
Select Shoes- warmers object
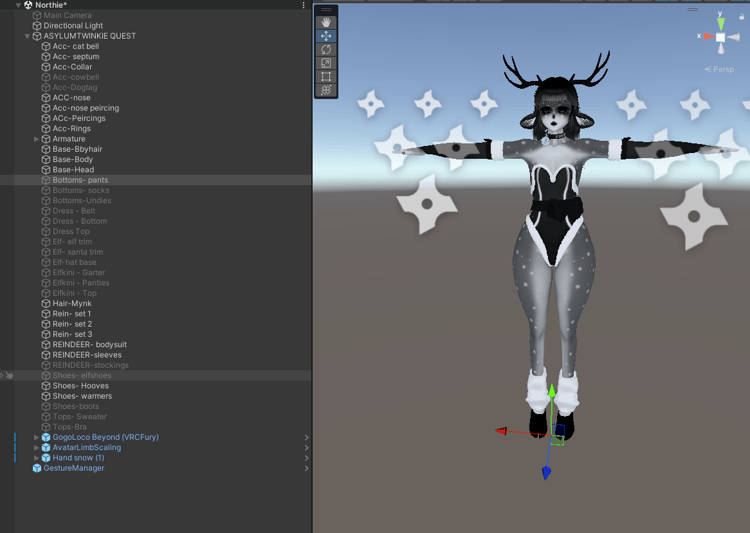82,396
